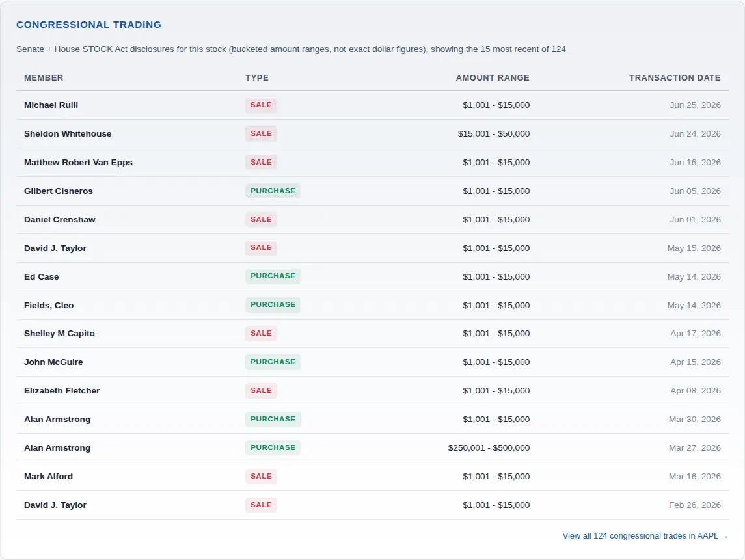Click the Apr 15, 2026 transaction date
This screenshot has width=745, height=560.
click(x=696, y=362)
